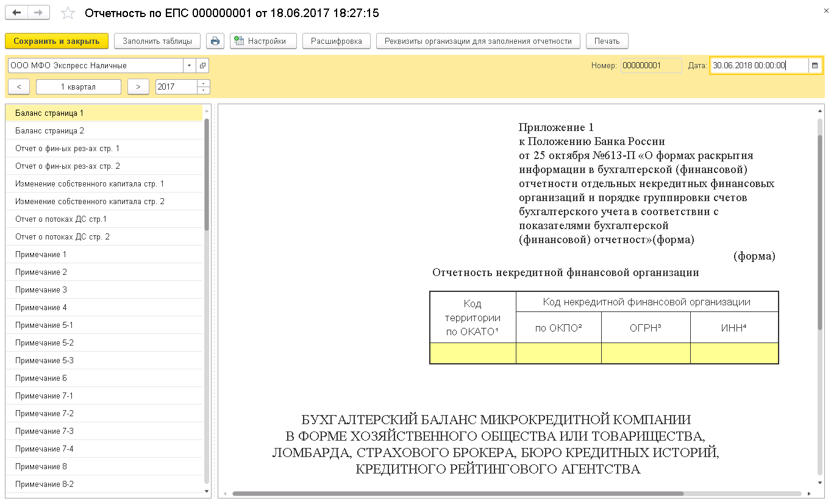Click document scroll right arrow
Screen dimensions: 831x504
point(808,494)
